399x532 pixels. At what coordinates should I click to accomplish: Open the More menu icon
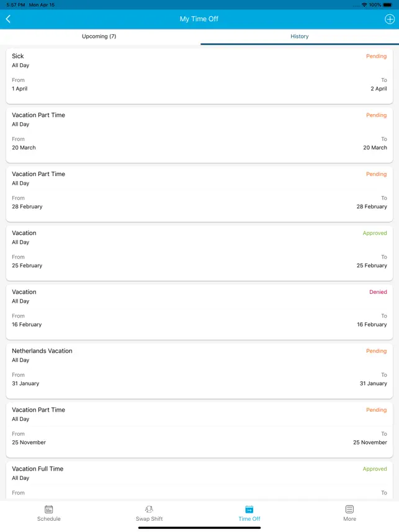pyautogui.click(x=349, y=510)
